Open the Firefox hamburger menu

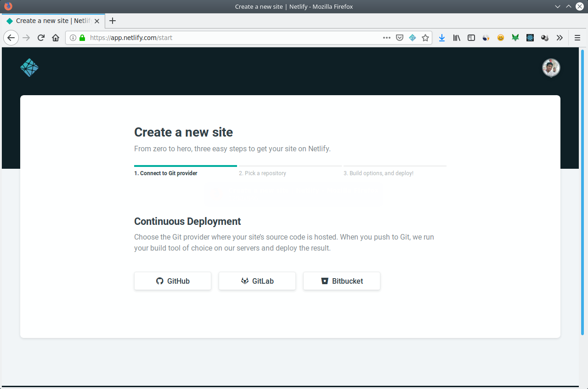[x=577, y=38]
